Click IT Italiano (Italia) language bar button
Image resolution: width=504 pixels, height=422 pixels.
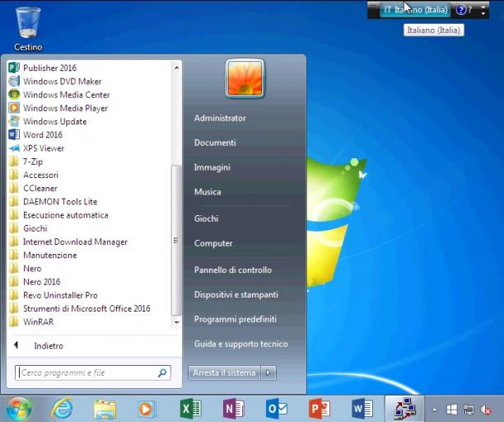click(x=416, y=10)
